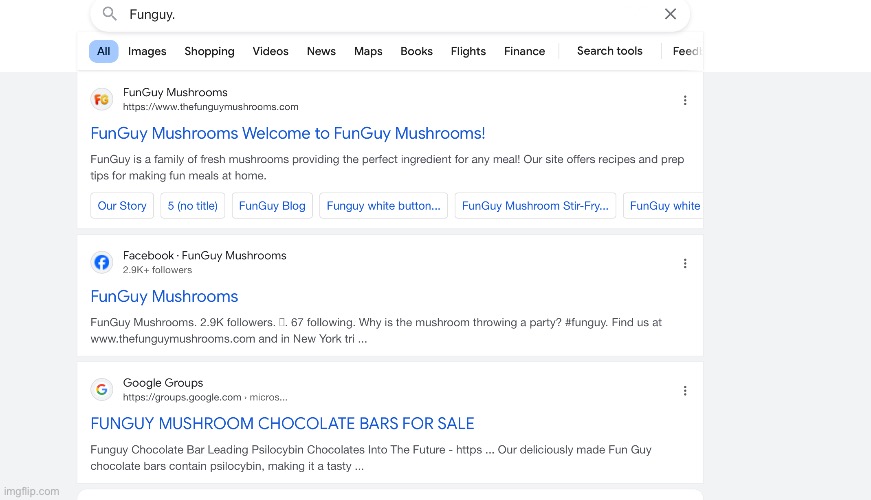Open more options for Google Groups result
The image size is (871, 500).
(685, 391)
